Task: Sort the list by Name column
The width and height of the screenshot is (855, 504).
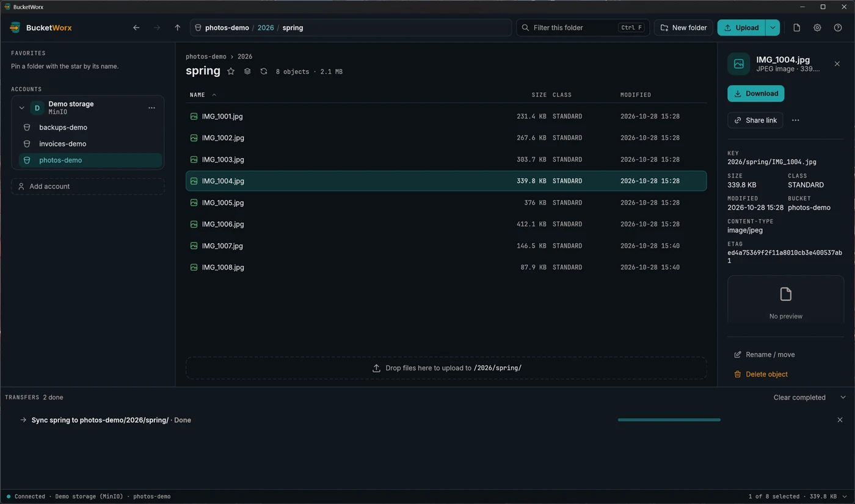Action: 197,95
